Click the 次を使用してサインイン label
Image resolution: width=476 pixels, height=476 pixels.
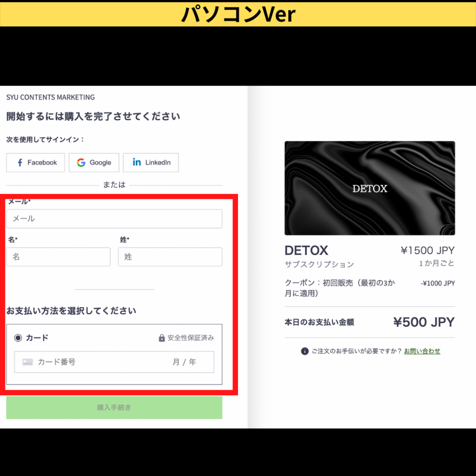point(45,139)
